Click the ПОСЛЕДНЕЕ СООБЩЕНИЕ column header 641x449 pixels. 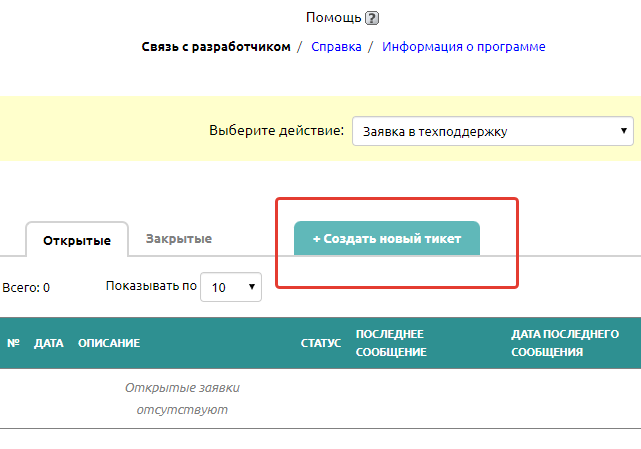pos(391,343)
